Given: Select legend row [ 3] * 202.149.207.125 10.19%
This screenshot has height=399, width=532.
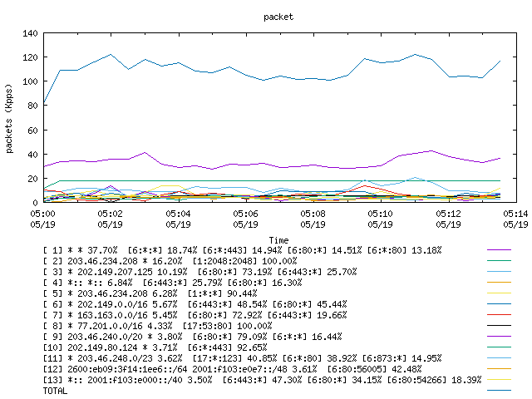Looking at the screenshot, I should [x=199, y=272].
